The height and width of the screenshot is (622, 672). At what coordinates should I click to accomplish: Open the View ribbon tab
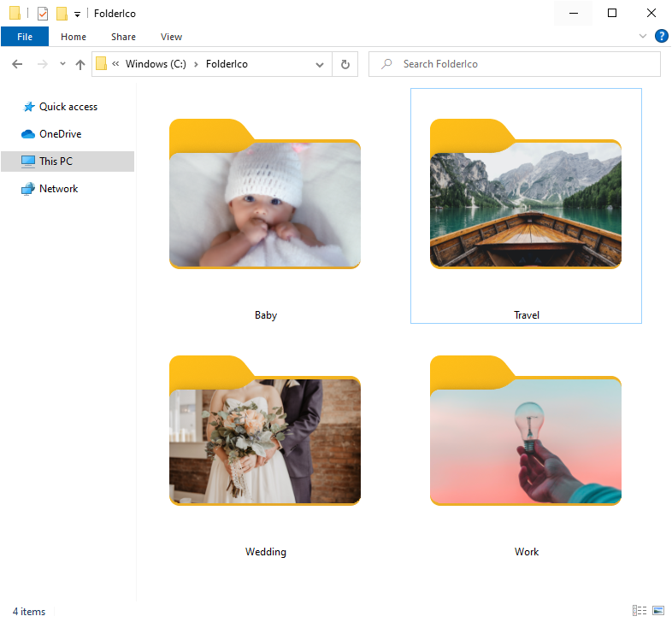tap(172, 37)
